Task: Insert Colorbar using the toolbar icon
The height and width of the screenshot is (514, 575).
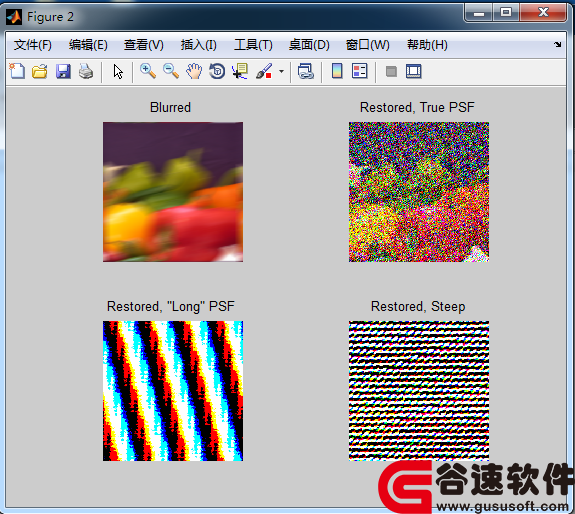Action: 337,71
